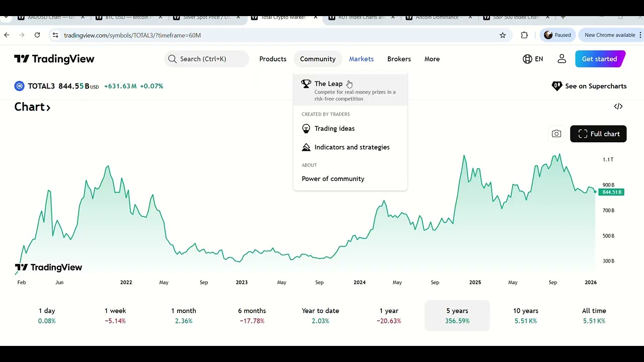Select the 1 year timeframe

(x=389, y=316)
